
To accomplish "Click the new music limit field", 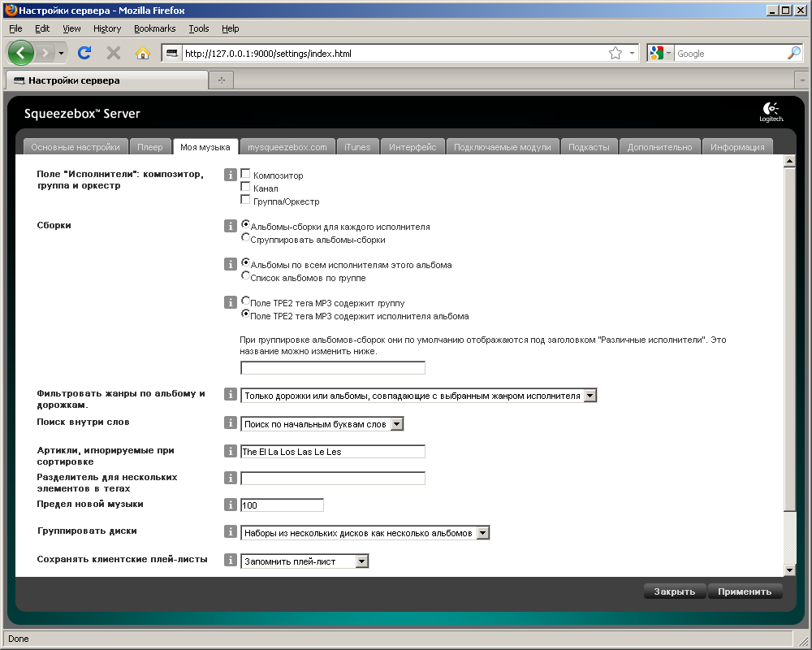I will 283,505.
